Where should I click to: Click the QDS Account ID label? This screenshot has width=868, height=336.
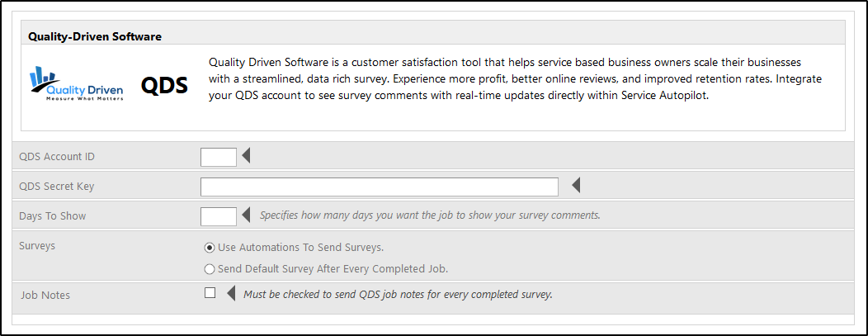[x=63, y=157]
